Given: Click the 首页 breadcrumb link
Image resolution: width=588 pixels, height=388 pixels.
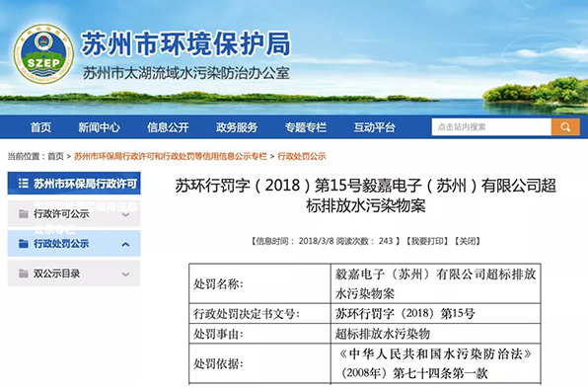Looking at the screenshot, I should (55, 156).
